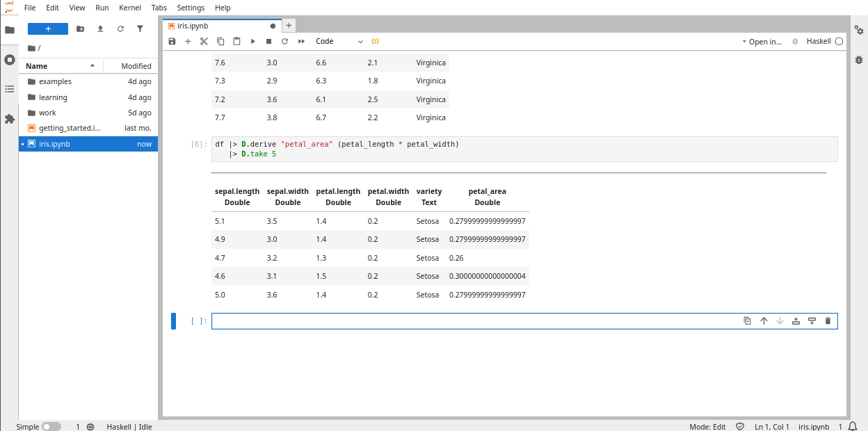Open the View menu
Screen dimensions: 868x431
pyautogui.click(x=77, y=8)
